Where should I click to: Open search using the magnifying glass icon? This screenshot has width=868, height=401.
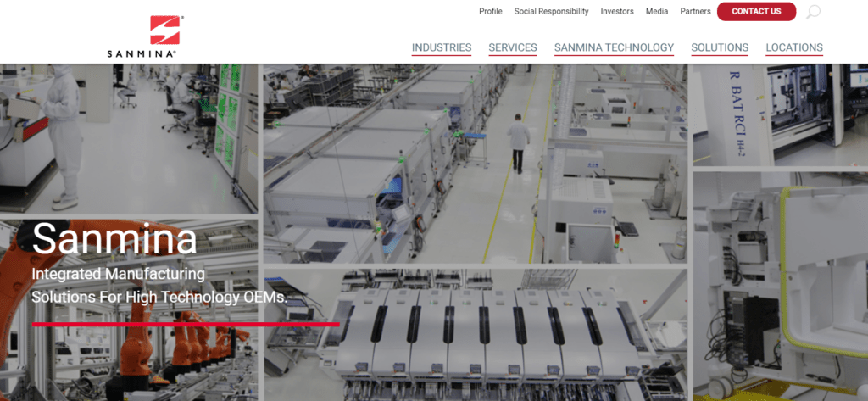[x=813, y=12]
